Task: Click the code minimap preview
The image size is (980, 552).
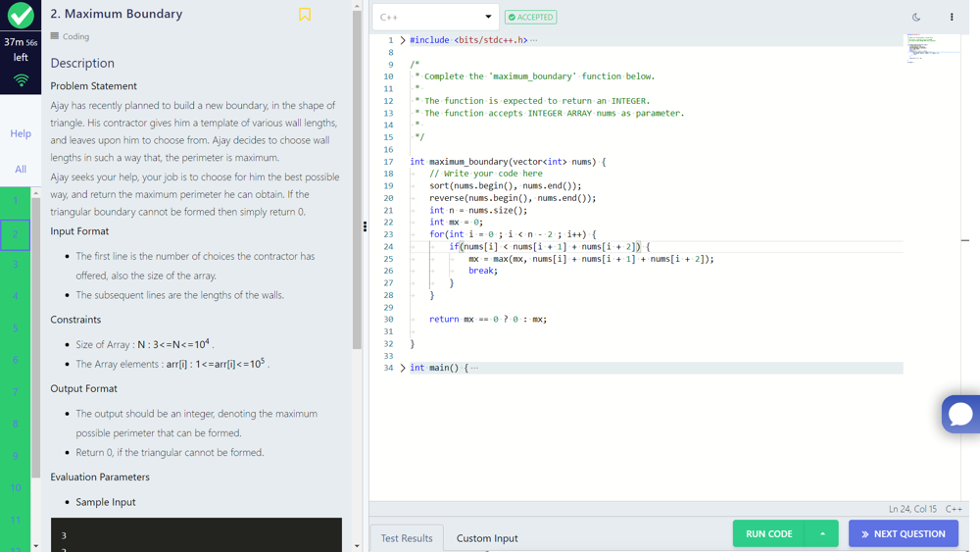Action: coord(932,49)
